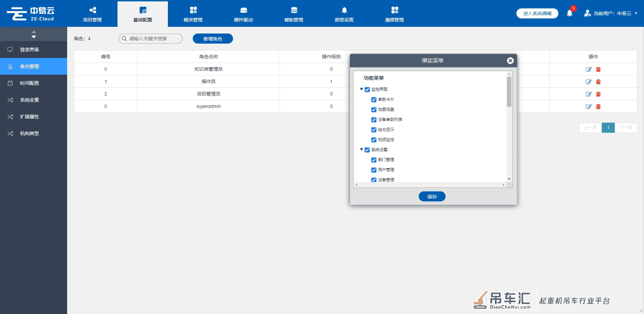Click the dialog vertical scrollbar thumb
Viewport: 644px width, 314px height.
point(509,91)
